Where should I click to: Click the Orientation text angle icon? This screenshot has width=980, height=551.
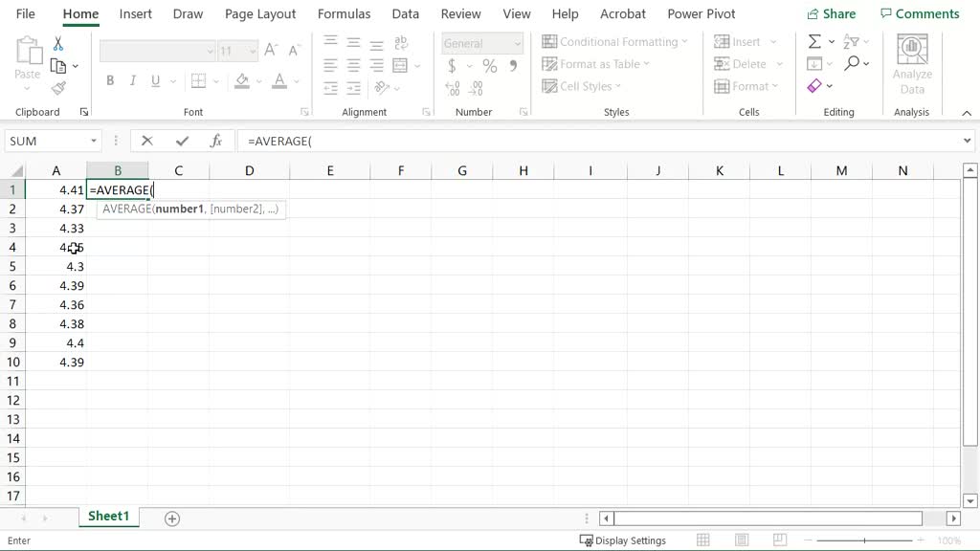tap(382, 87)
